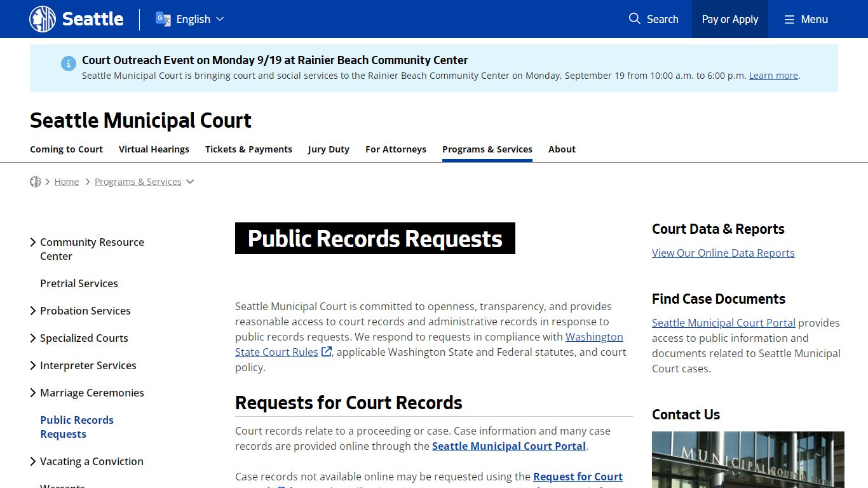The image size is (868, 488).
Task: Click the external link icon after Court Rules
Action: pos(327,351)
